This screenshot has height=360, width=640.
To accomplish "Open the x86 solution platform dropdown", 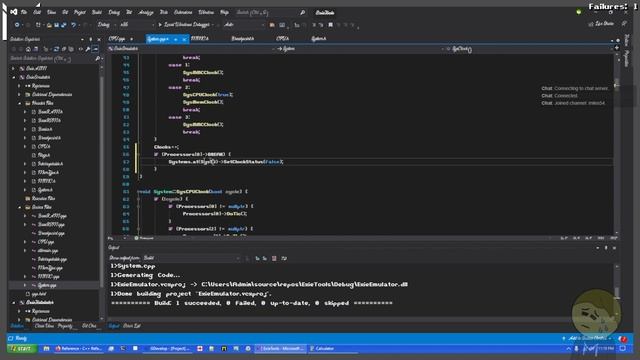I will pyautogui.click(x=137, y=25).
